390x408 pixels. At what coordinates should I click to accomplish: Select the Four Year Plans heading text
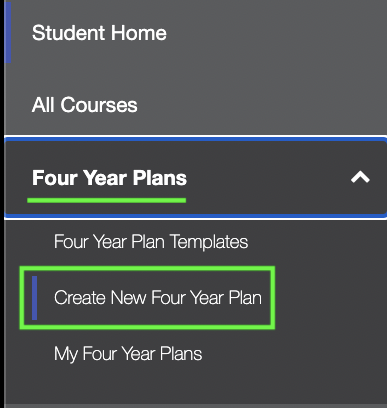tap(109, 178)
